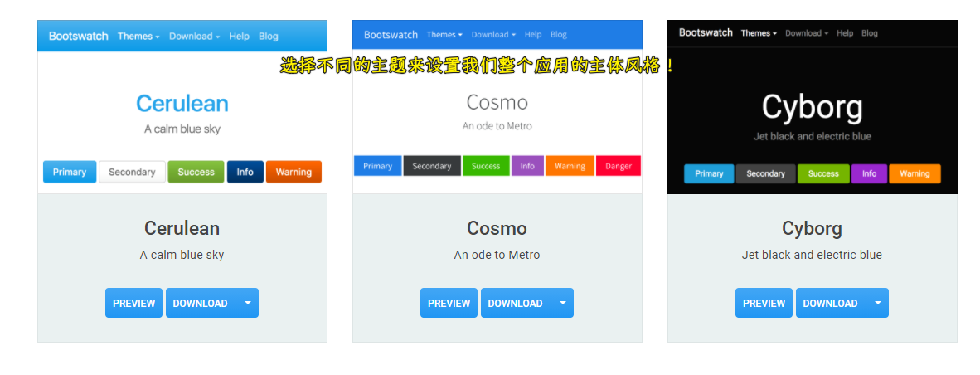Click Cerulean's Primary sample button

tap(70, 172)
